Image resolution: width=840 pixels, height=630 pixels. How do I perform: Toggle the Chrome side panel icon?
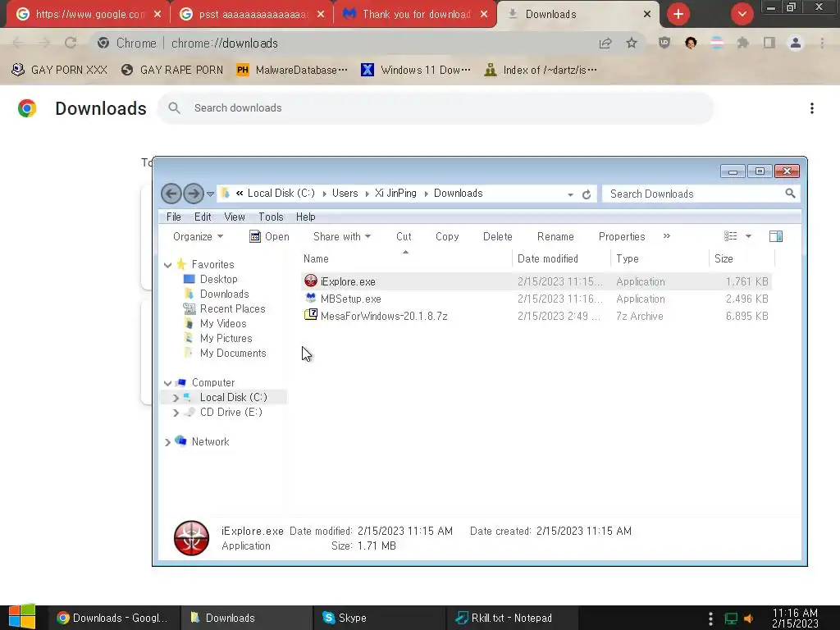[769, 43]
